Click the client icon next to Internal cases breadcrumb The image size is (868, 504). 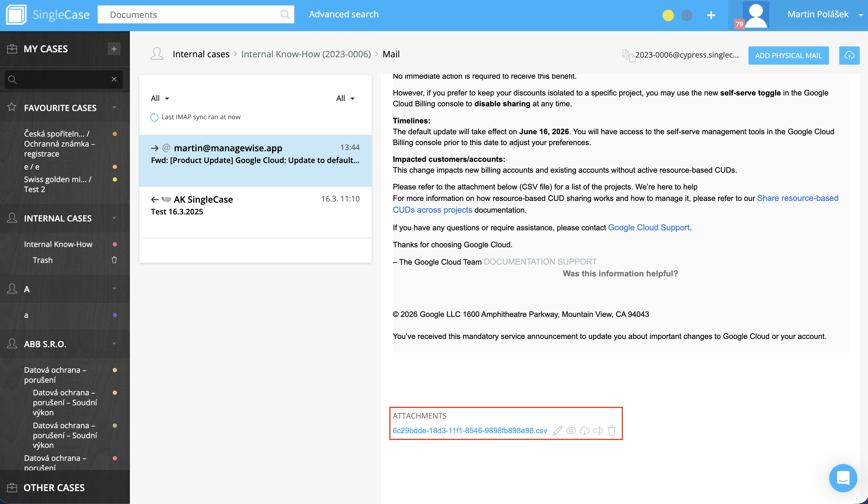point(157,54)
